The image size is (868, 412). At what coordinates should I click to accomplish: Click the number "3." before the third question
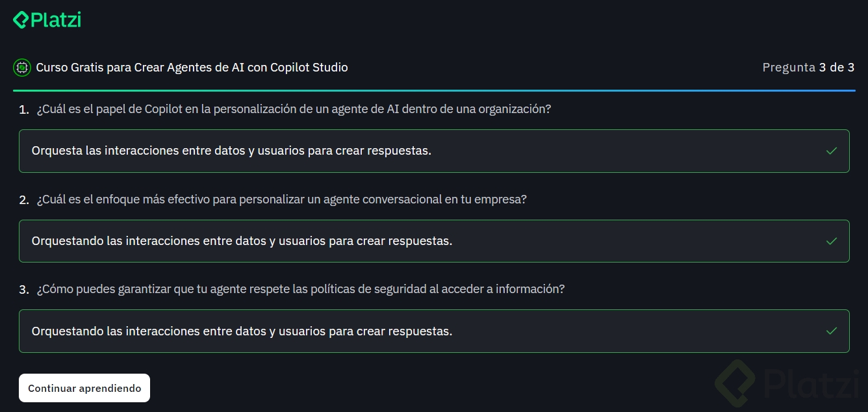24,290
